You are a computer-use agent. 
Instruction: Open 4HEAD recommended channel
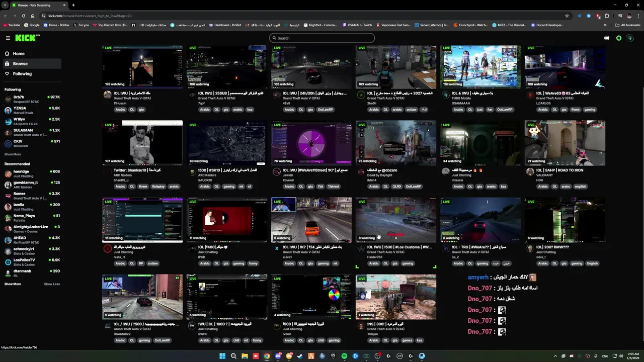click(x=31, y=240)
